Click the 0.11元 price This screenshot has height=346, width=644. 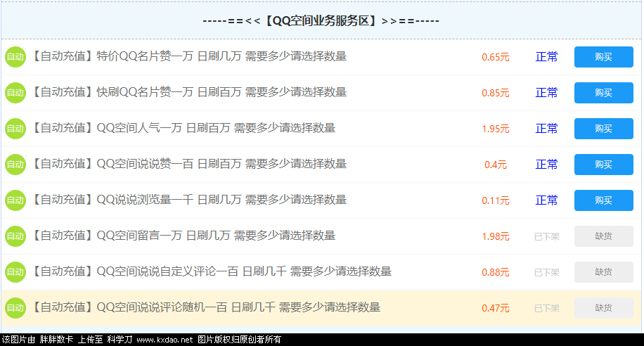pyautogui.click(x=496, y=200)
